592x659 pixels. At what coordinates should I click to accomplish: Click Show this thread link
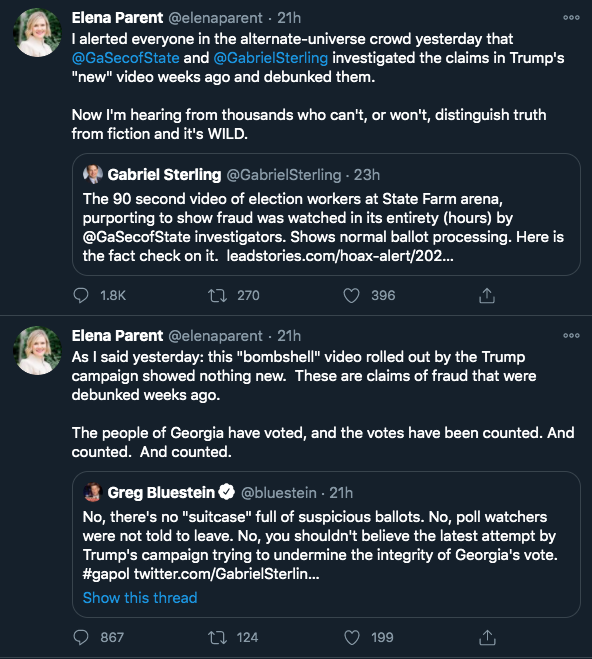click(x=140, y=598)
